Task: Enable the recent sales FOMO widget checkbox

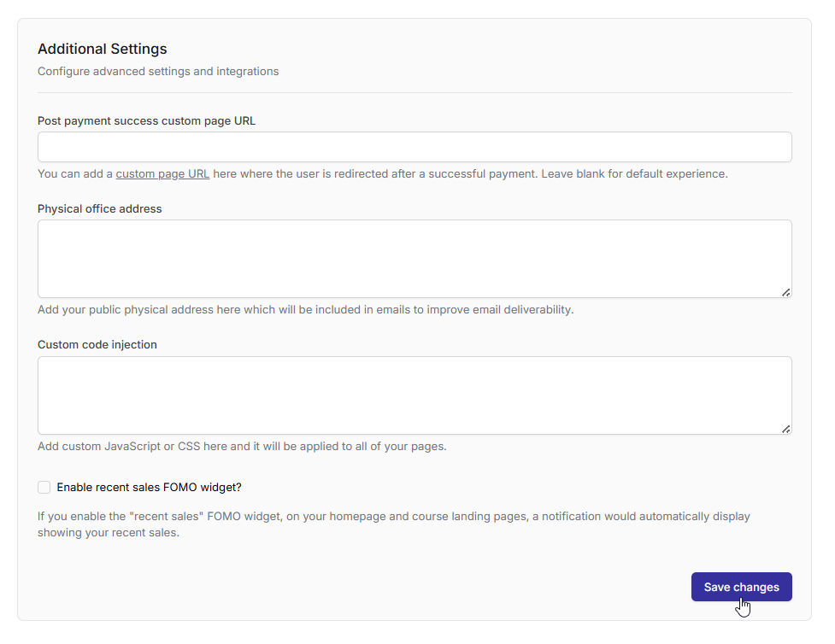Action: [44, 488]
